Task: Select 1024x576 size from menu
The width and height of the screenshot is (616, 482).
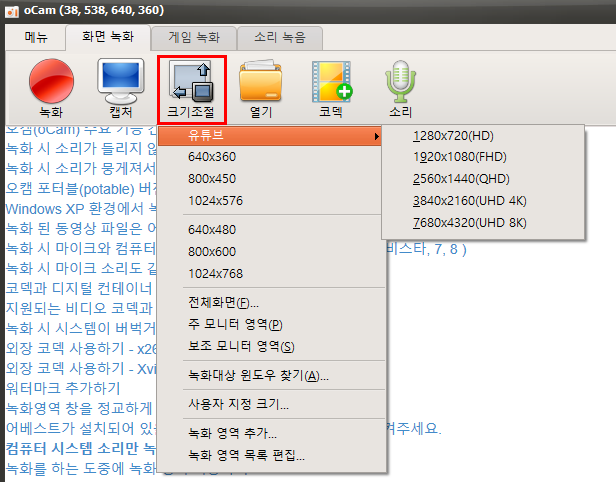Action: pyautogui.click(x=270, y=201)
